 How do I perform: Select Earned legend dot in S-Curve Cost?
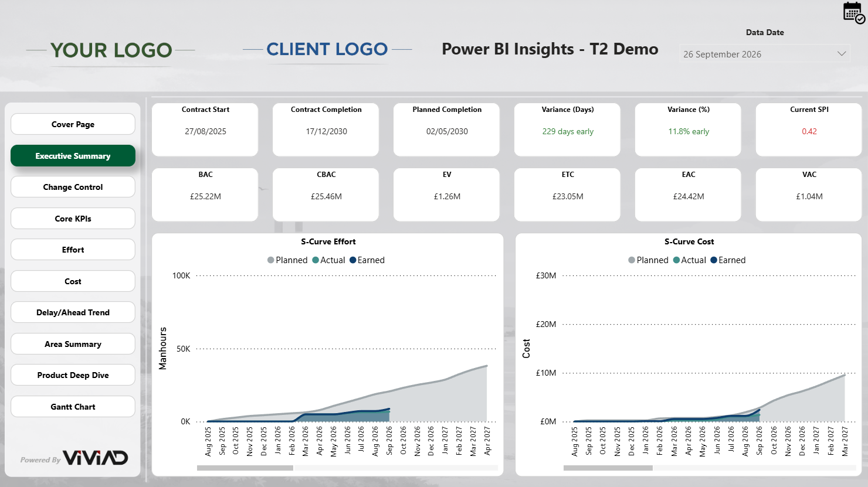click(x=714, y=260)
